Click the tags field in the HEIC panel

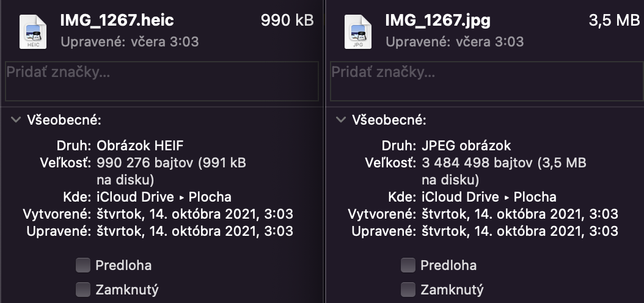pos(162,81)
